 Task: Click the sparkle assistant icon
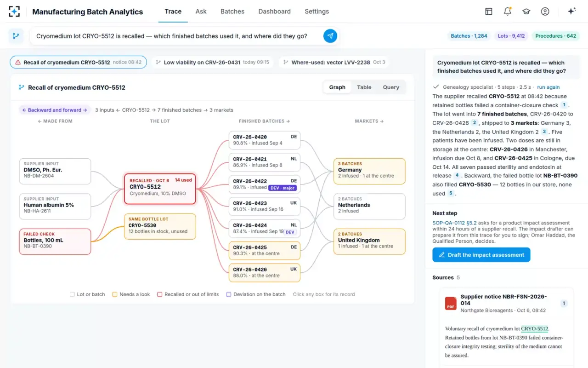pos(572,11)
